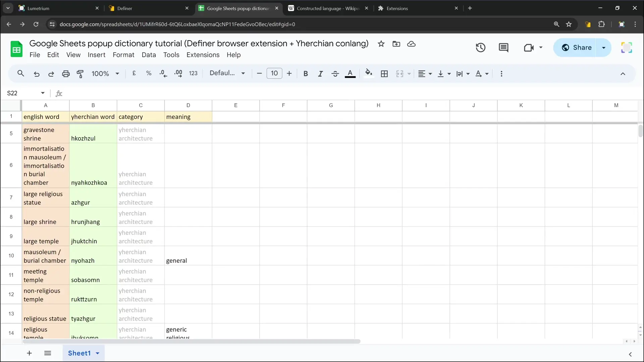Expand the Sheet1 tab options arrow
The image size is (644, 362).
click(98, 353)
